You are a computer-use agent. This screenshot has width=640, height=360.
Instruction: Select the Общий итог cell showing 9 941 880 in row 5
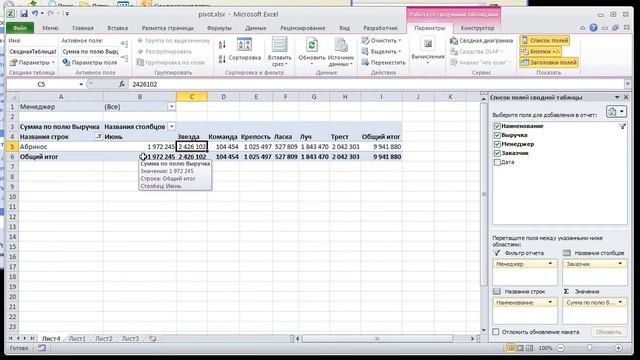coord(381,147)
